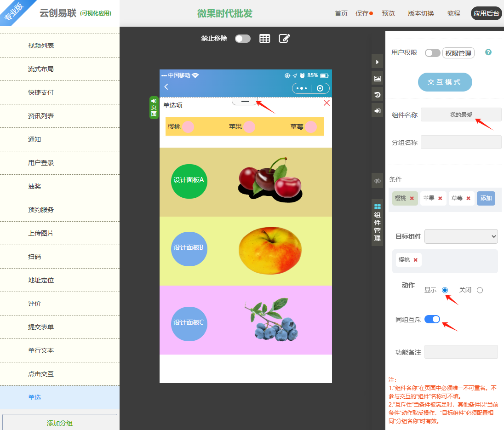504x430 pixels.
Task: Click the 添加 condition button
Action: 486,198
